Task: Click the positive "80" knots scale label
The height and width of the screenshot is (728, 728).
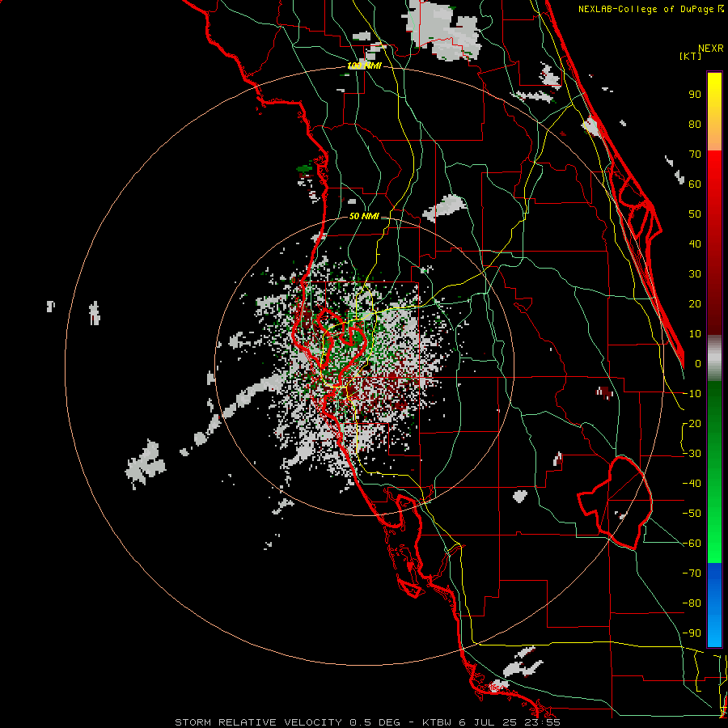Action: [695, 125]
